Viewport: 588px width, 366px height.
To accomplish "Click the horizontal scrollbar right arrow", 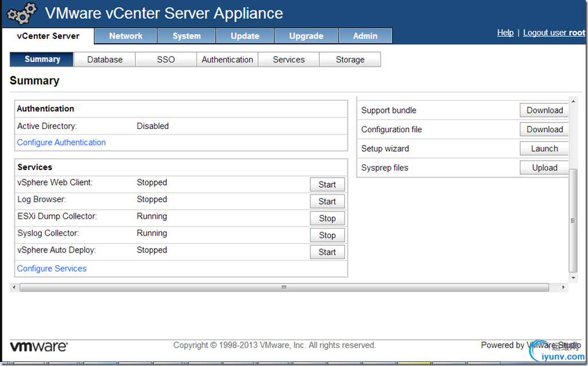I will point(563,288).
